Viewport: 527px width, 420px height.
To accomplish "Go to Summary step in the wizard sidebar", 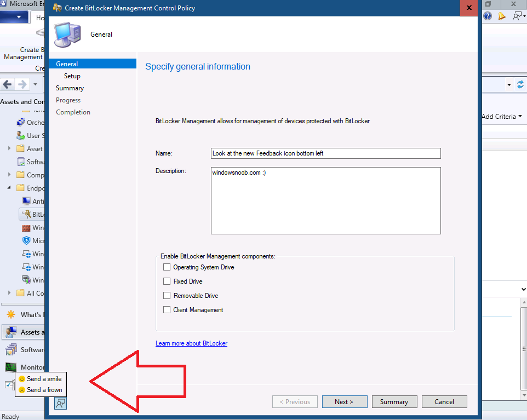I will (70, 88).
